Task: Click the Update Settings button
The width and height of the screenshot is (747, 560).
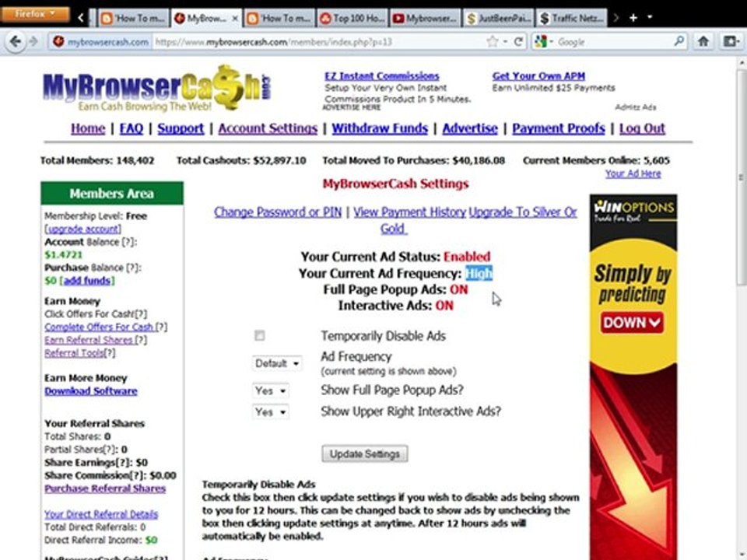Action: point(364,453)
